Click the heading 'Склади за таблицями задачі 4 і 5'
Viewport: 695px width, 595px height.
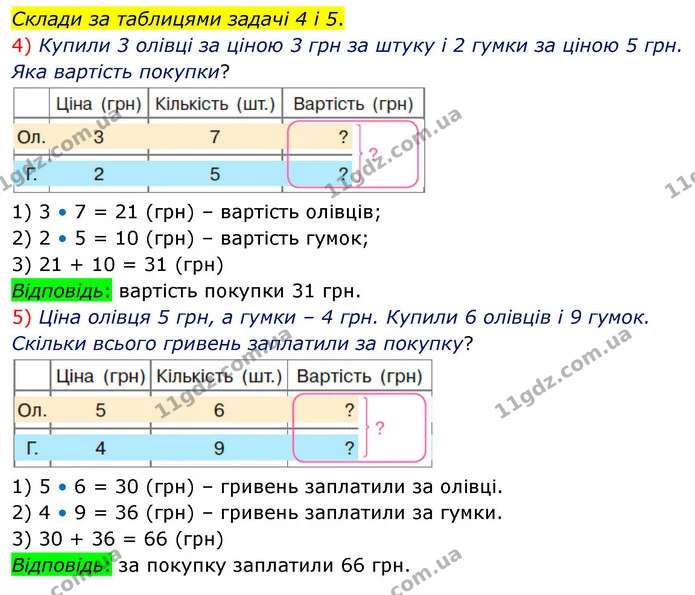(177, 19)
